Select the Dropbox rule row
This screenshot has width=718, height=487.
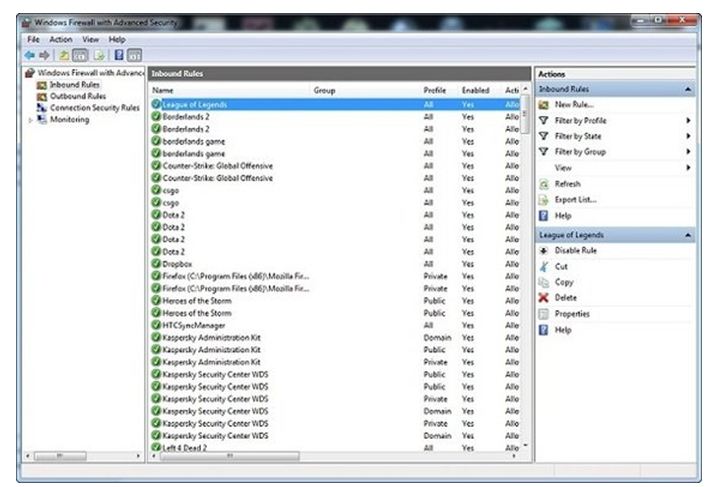point(335,264)
